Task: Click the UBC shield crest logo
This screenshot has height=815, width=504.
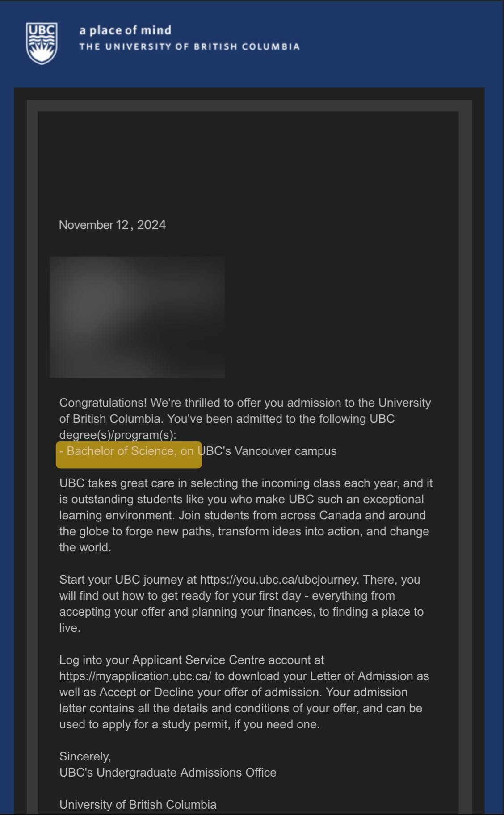Action: (42, 43)
